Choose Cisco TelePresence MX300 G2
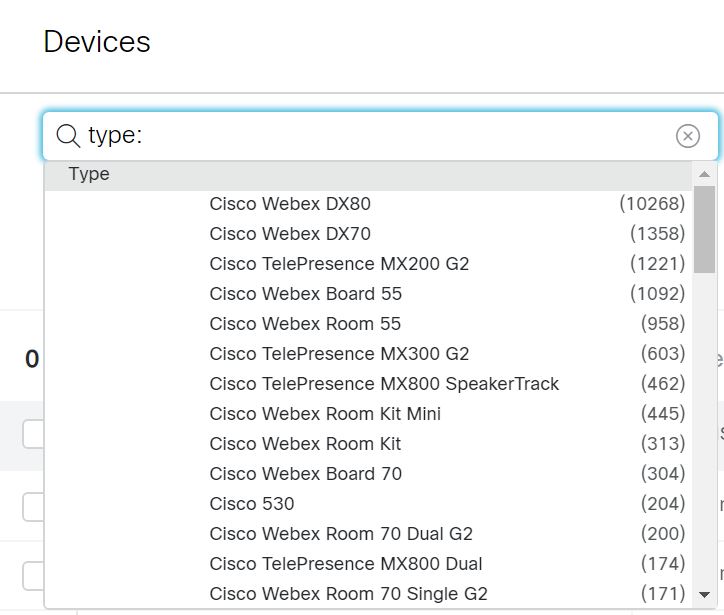Screen dimensions: 724x615 (x=368, y=354)
